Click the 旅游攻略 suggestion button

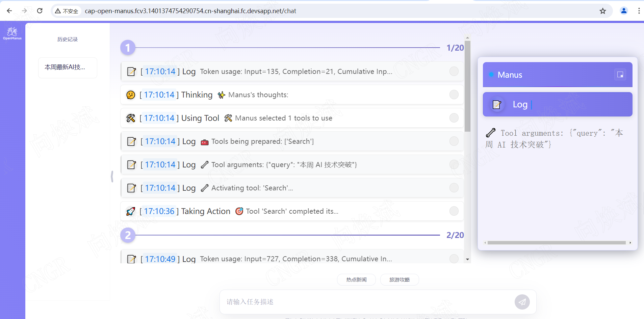coord(400,280)
